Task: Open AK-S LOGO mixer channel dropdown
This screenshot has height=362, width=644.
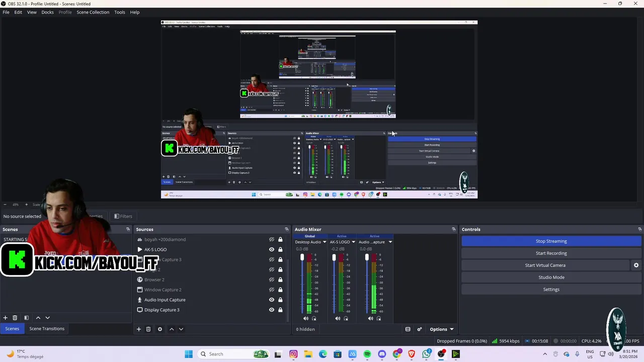Action: 353,242
